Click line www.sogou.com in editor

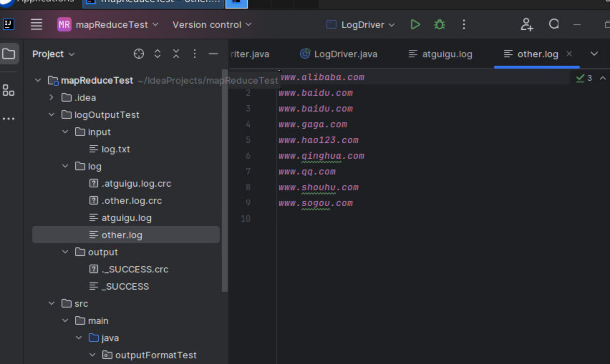click(x=316, y=203)
